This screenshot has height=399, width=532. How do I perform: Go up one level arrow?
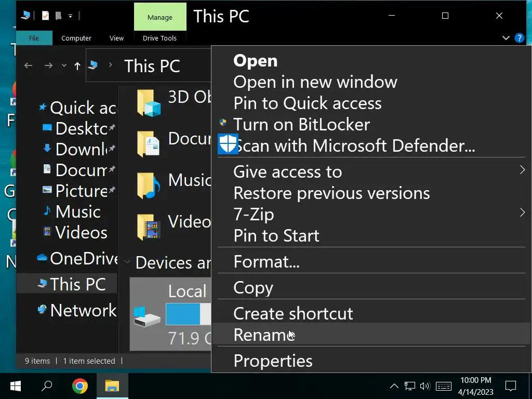pos(77,66)
